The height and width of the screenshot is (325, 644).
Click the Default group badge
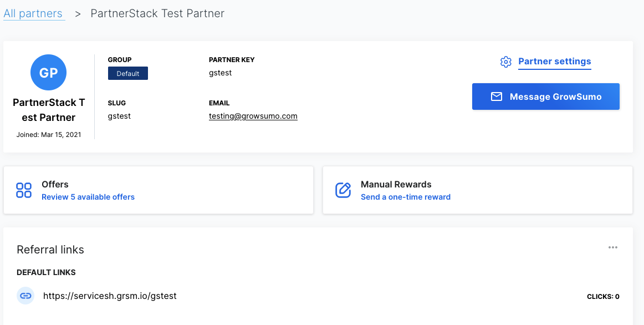128,74
